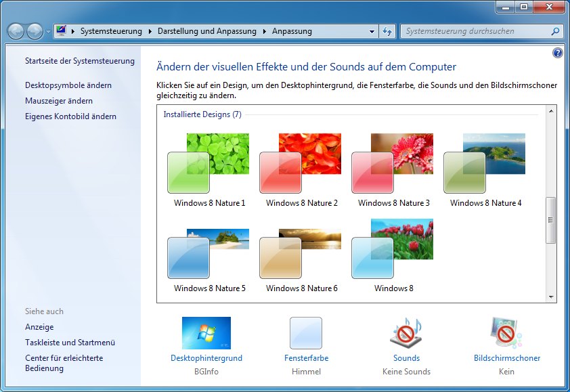Click the Fensterfarbe color swatch
570x392 pixels.
(x=306, y=332)
